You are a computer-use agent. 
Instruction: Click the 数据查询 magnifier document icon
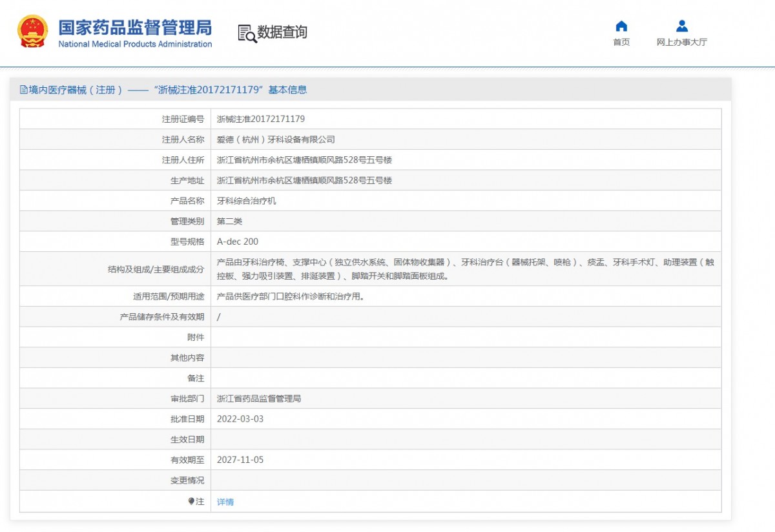point(247,33)
